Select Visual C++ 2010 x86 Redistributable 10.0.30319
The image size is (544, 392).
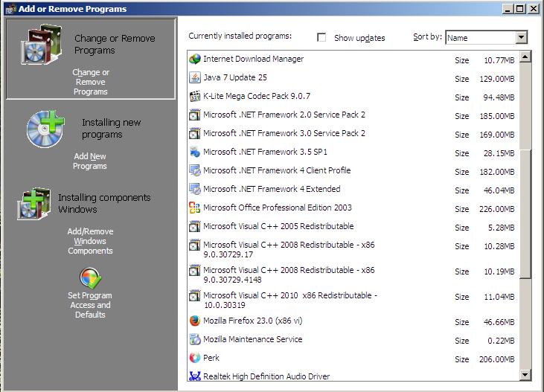pyautogui.click(x=353, y=300)
